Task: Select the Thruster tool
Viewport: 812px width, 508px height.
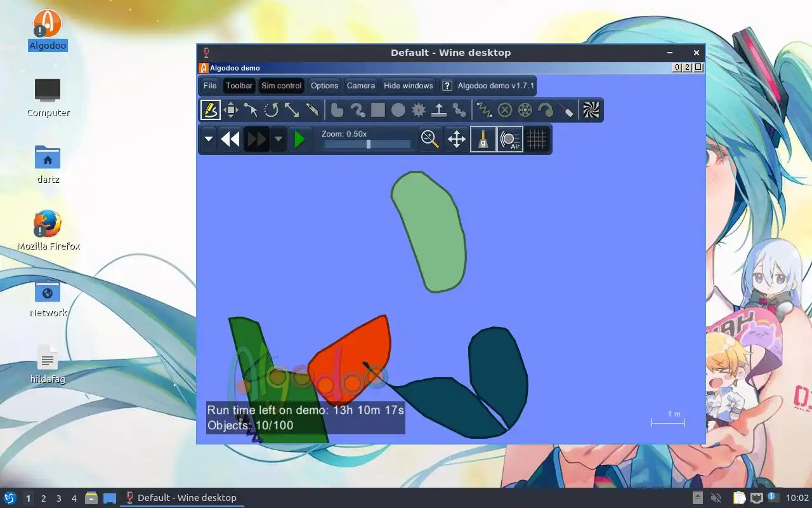Action: click(x=546, y=110)
